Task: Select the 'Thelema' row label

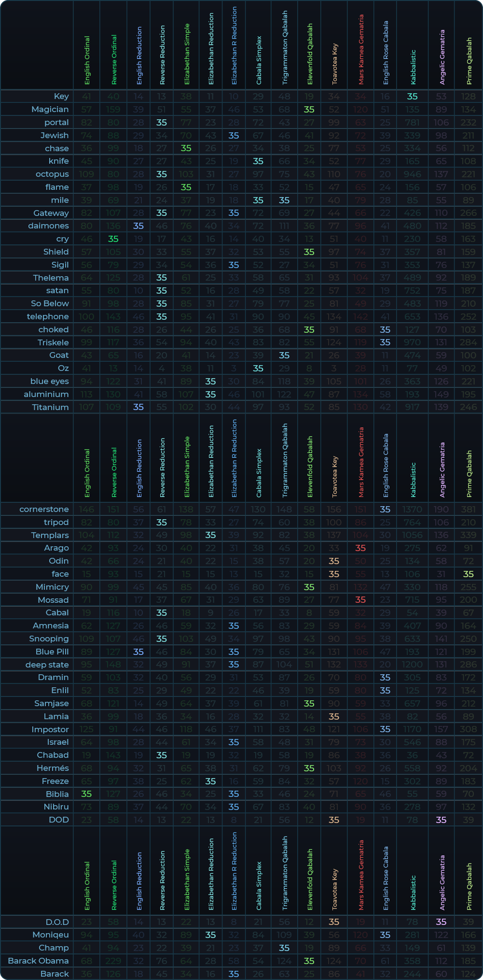Action: coord(51,278)
